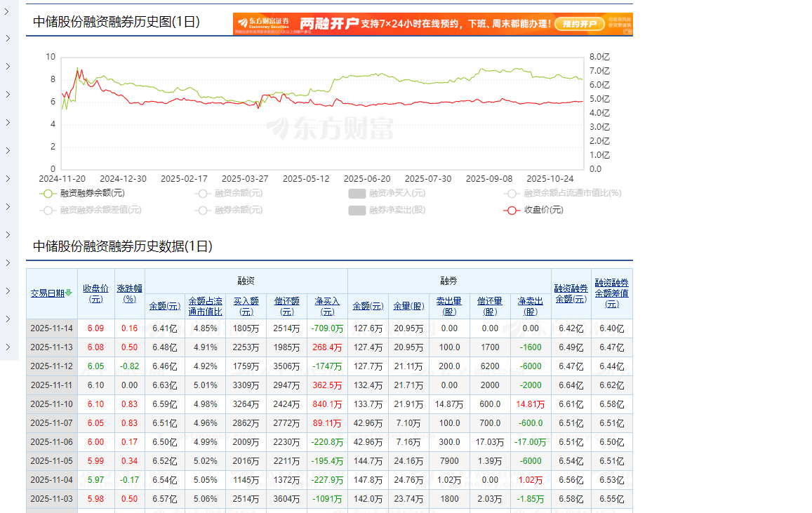Sort by 融资融券余额(元) header
The width and height of the screenshot is (812, 513).
tap(571, 293)
